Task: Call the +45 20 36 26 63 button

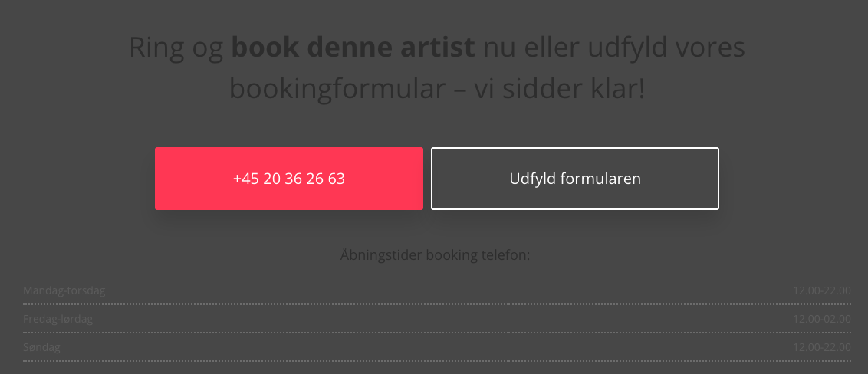Action: pyautogui.click(x=289, y=179)
